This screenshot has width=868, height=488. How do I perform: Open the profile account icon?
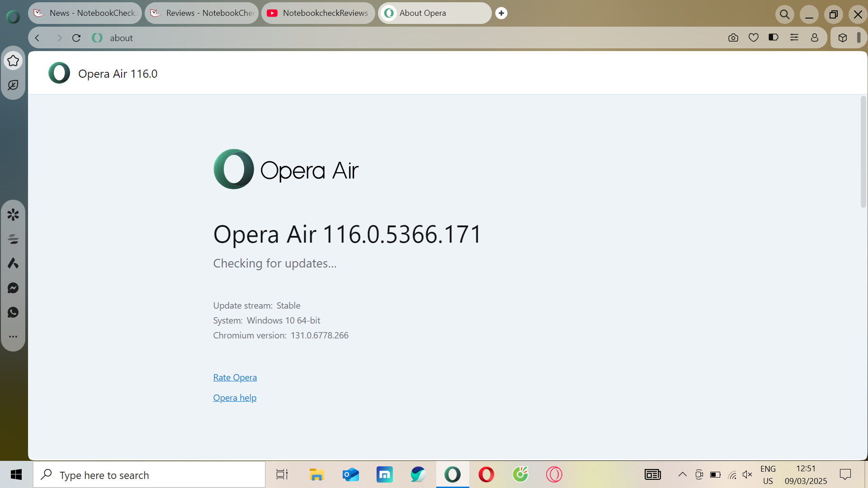815,38
